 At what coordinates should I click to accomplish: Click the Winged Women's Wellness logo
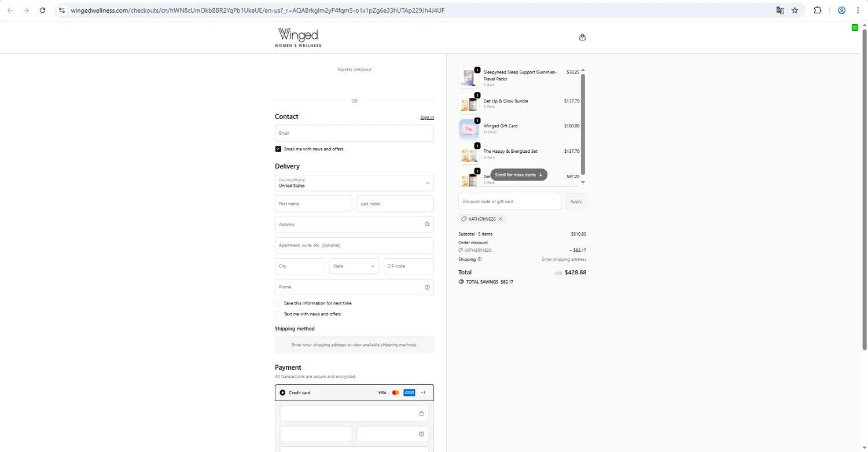tap(298, 38)
